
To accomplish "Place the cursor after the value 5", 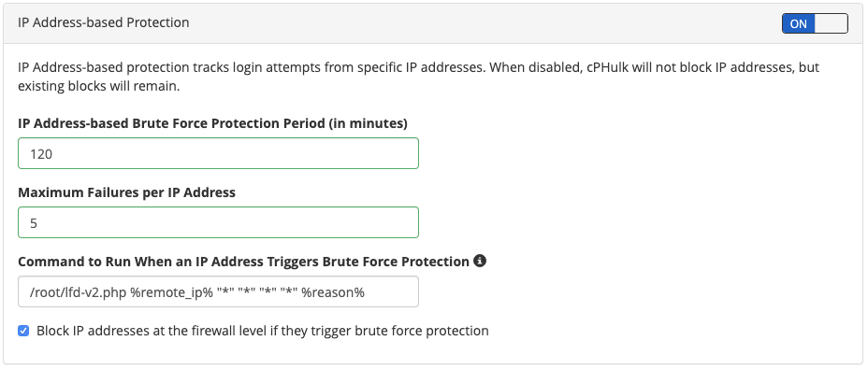I will click(38, 223).
